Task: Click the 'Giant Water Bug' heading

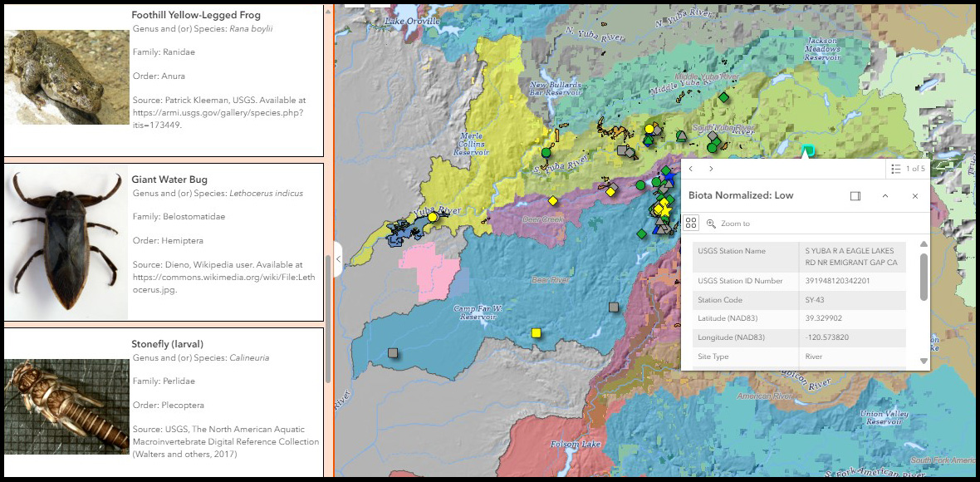Action: 169,180
